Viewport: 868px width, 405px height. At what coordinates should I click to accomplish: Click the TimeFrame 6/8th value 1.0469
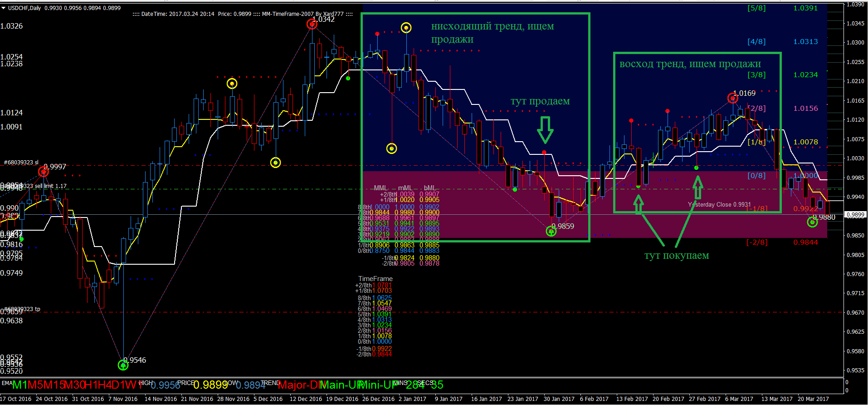point(382,309)
